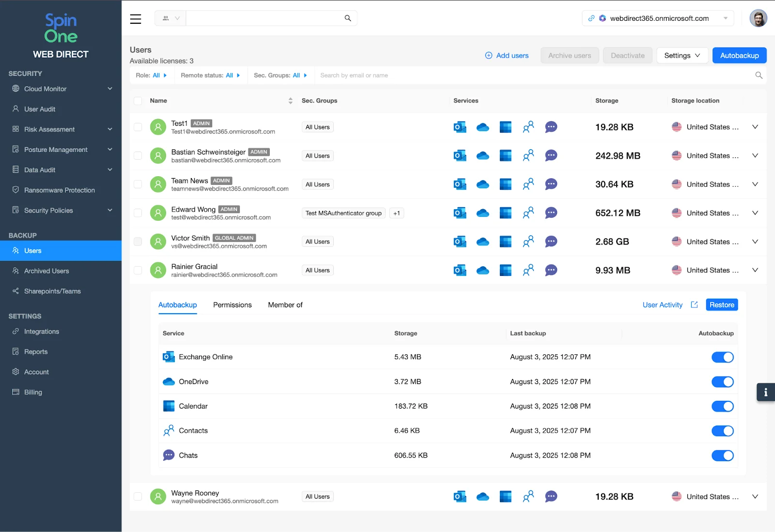The image size is (775, 532).
Task: Click the OneDrive icon on Bastian Schweinsteiger's row
Action: [x=483, y=155]
